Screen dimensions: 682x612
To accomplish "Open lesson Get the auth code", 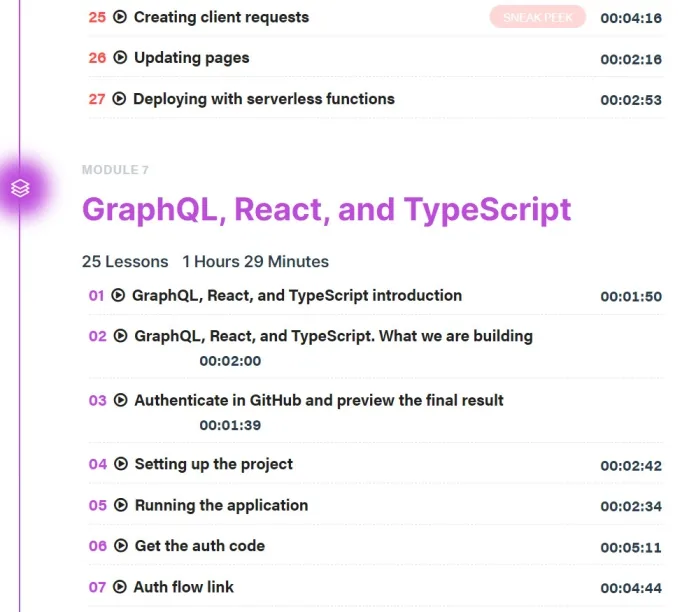I will [x=200, y=545].
